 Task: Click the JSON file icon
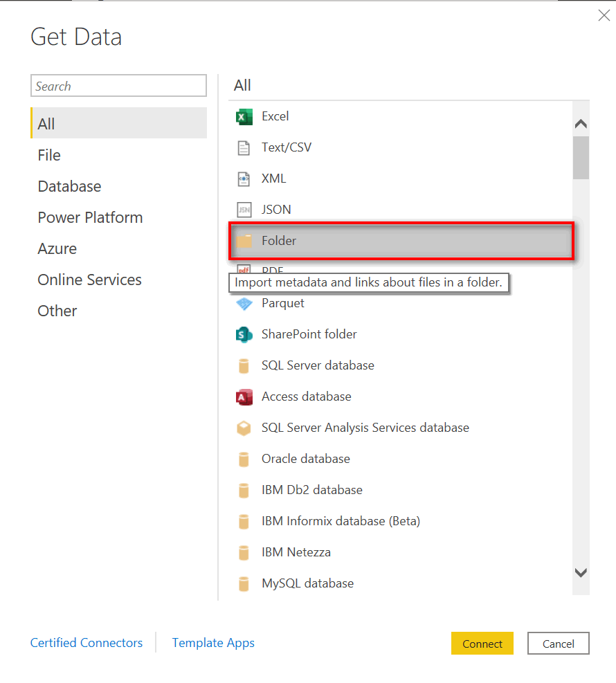[244, 210]
